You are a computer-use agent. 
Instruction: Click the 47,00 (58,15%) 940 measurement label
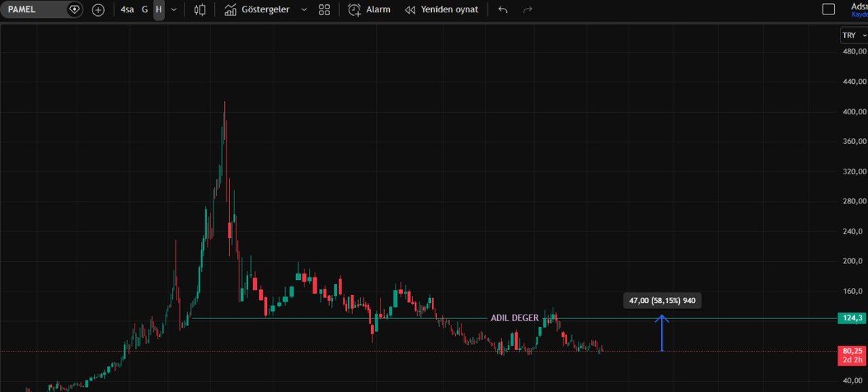click(662, 300)
